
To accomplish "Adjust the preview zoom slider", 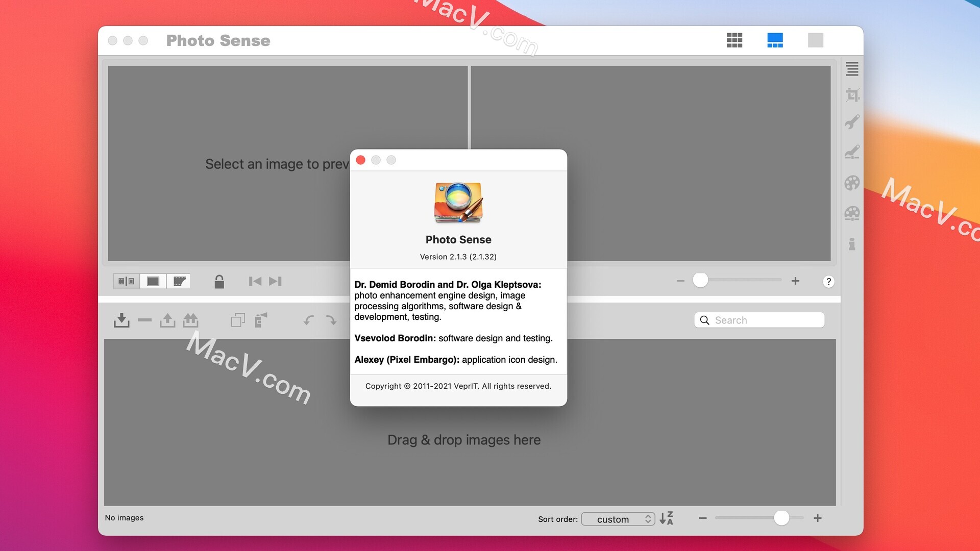I will (700, 280).
